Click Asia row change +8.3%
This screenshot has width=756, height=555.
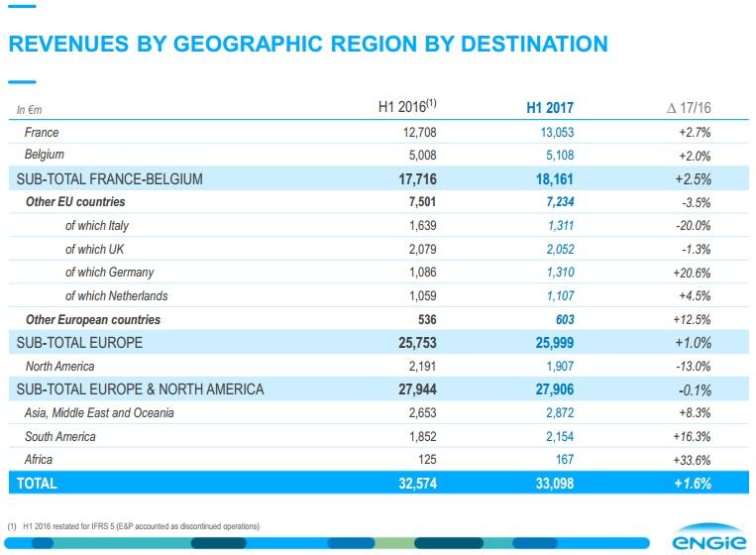[695, 412]
